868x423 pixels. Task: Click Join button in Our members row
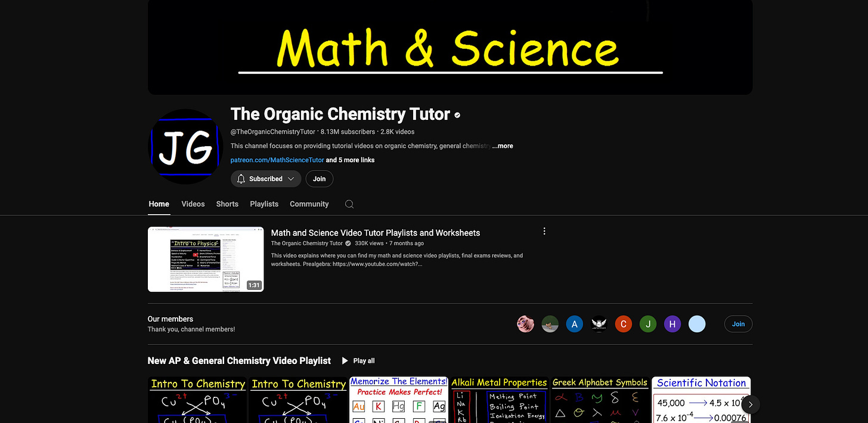(x=738, y=324)
